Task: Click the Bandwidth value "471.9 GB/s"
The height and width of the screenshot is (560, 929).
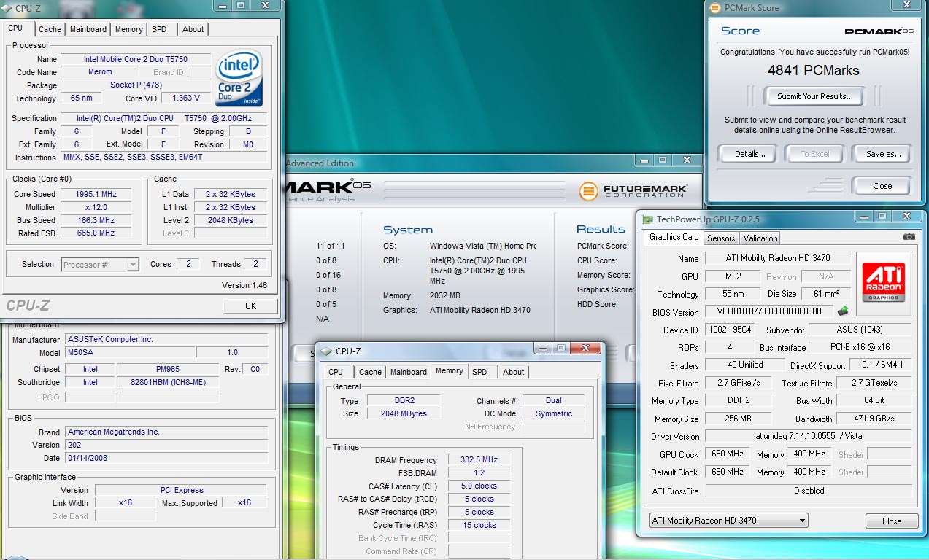Action: click(x=874, y=419)
